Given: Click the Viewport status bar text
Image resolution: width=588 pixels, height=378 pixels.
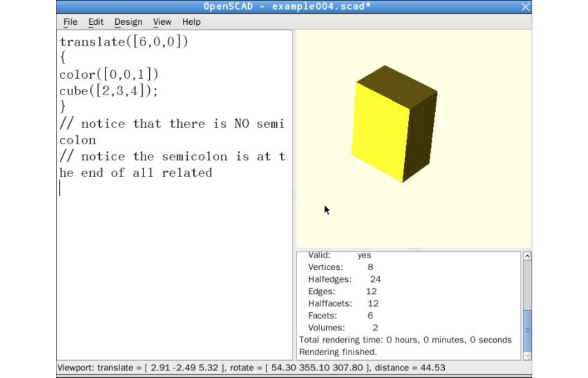Looking at the screenshot, I should 251,368.
